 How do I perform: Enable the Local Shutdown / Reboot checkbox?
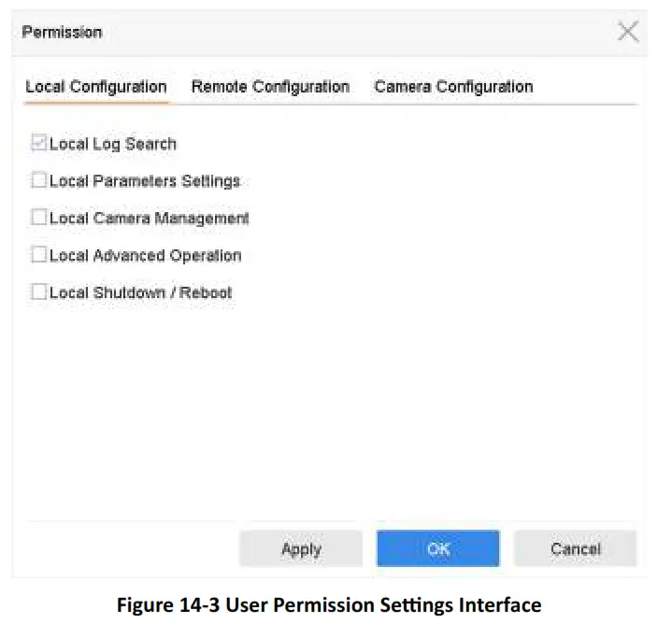39,292
